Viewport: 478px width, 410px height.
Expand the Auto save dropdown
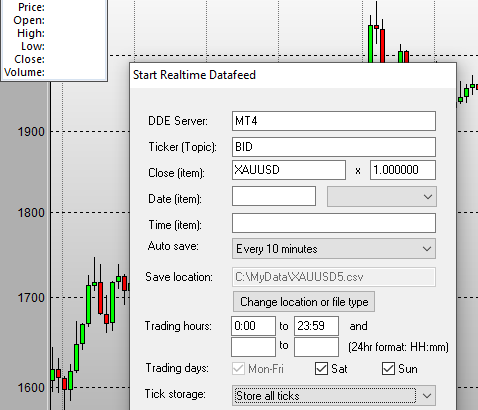pos(334,249)
